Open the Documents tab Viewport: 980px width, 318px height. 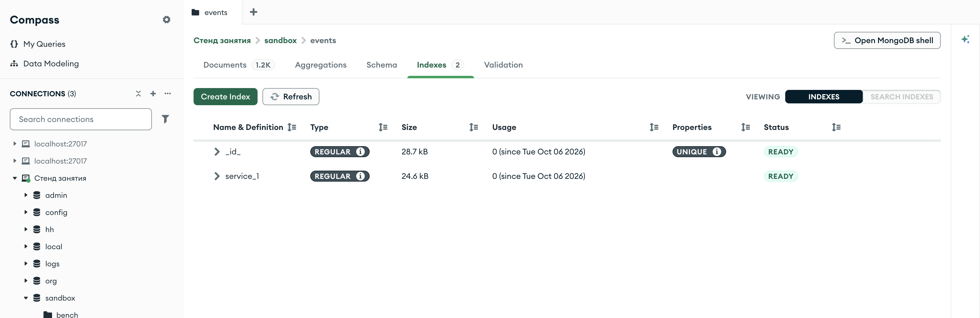coord(239,65)
